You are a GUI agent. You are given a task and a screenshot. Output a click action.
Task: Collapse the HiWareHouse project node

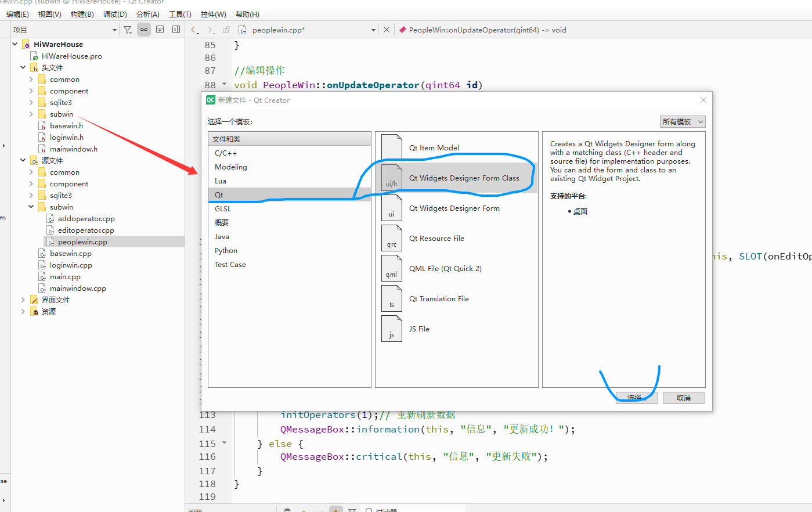[15, 44]
